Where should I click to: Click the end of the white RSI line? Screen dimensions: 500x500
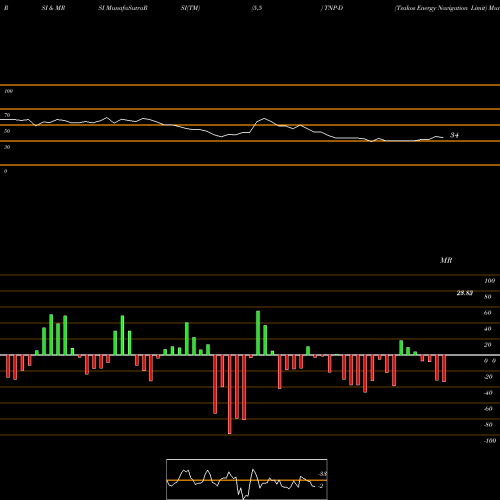click(x=443, y=137)
